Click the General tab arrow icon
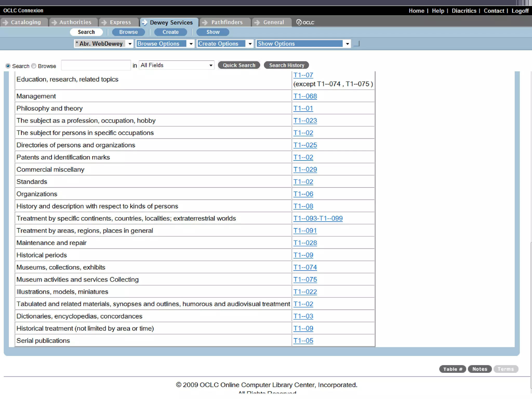 click(257, 22)
